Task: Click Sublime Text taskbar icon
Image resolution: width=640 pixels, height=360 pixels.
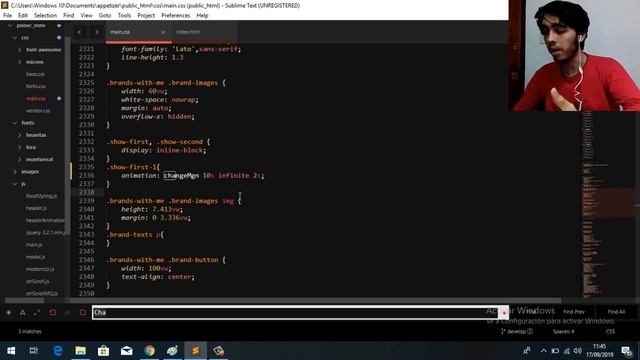Action: pos(196,351)
